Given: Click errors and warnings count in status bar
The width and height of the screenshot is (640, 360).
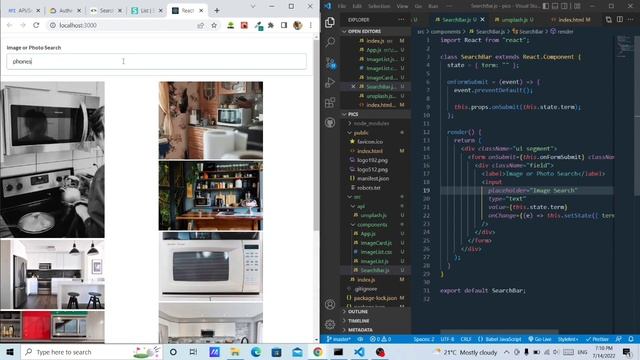Looking at the screenshot, I should pos(380,339).
